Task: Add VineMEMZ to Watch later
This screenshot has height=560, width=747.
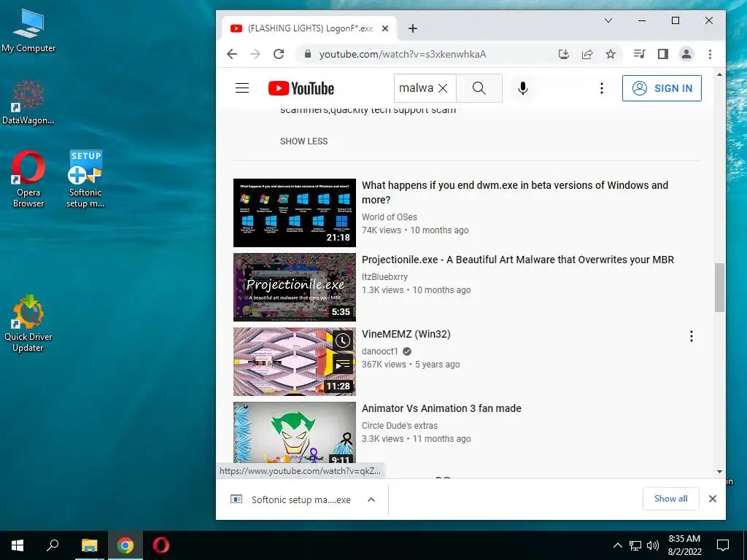Action: pos(343,341)
